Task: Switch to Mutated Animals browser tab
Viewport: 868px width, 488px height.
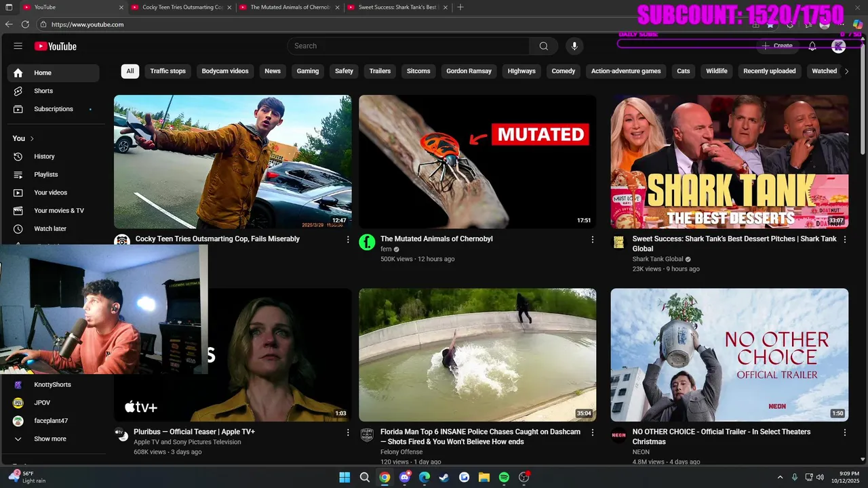Action: (288, 7)
